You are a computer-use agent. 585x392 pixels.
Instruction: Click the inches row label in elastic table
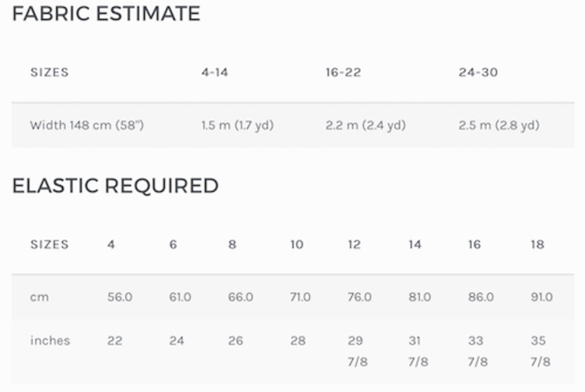50,341
